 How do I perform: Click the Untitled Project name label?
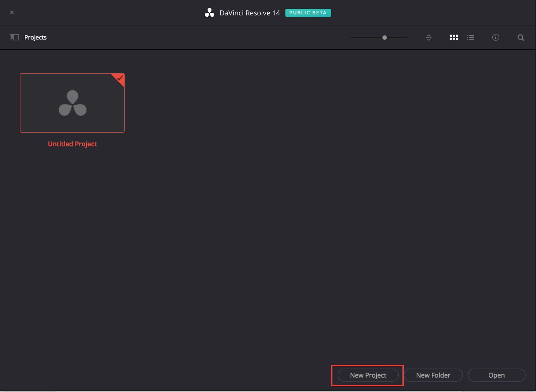pos(72,144)
